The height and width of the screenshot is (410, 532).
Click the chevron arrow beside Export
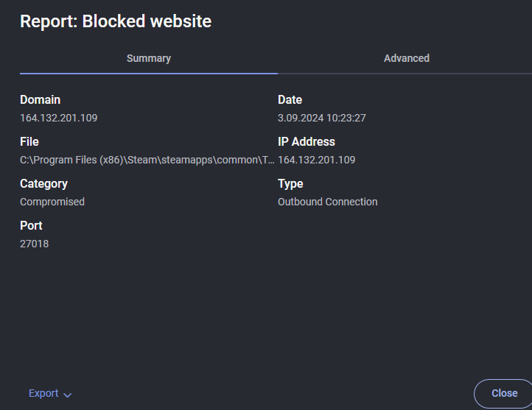pos(68,395)
